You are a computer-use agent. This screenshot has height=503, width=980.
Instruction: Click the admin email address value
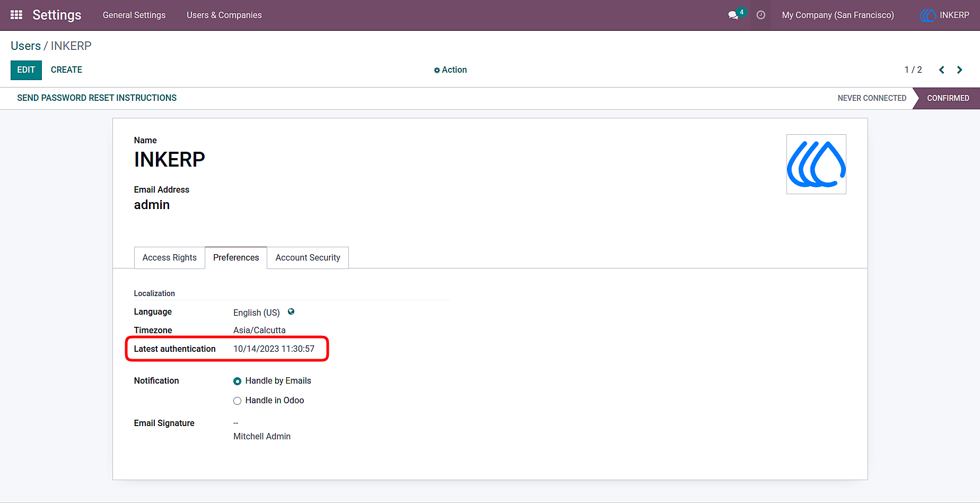coord(152,205)
